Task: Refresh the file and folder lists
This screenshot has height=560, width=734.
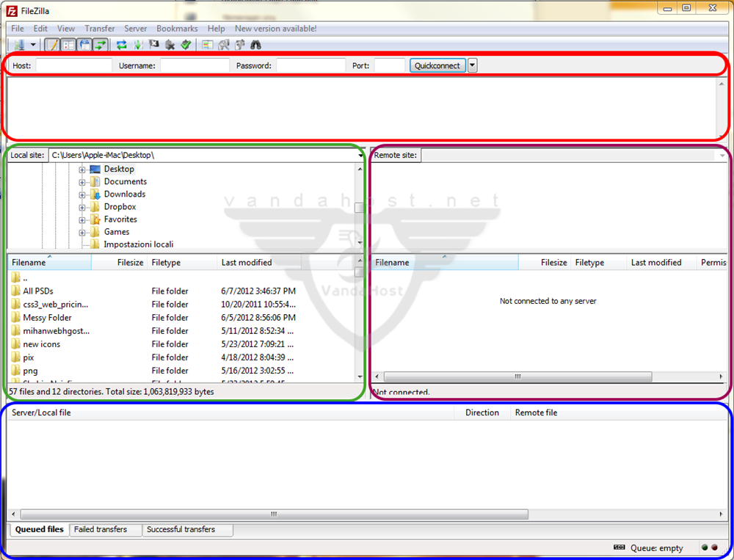Action: (x=122, y=45)
